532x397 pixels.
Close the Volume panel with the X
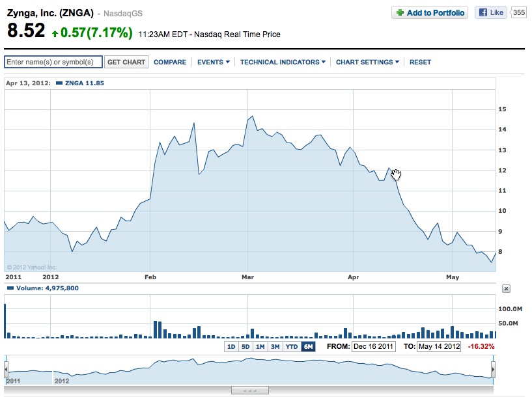[506, 288]
